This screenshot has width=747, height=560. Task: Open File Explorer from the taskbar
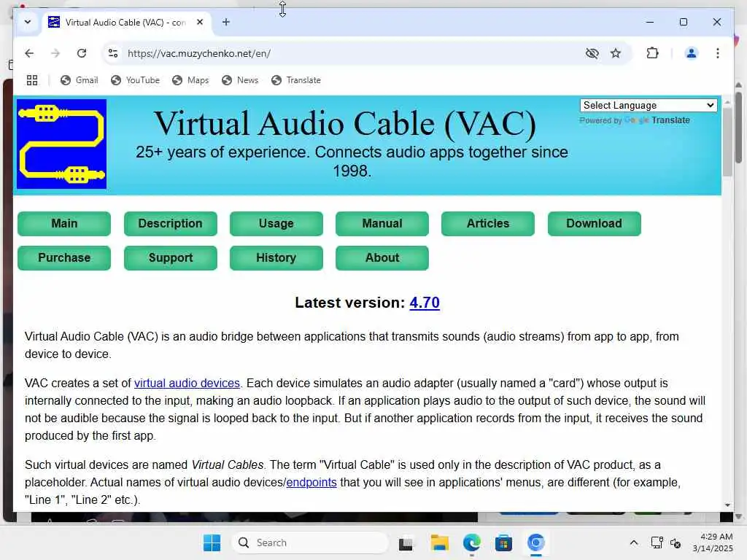(x=439, y=542)
